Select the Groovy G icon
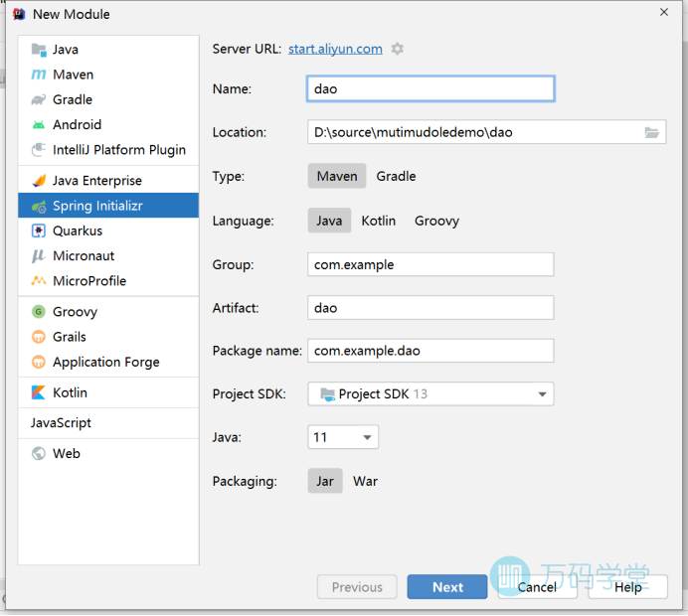The height and width of the screenshot is (616, 688). click(x=39, y=312)
